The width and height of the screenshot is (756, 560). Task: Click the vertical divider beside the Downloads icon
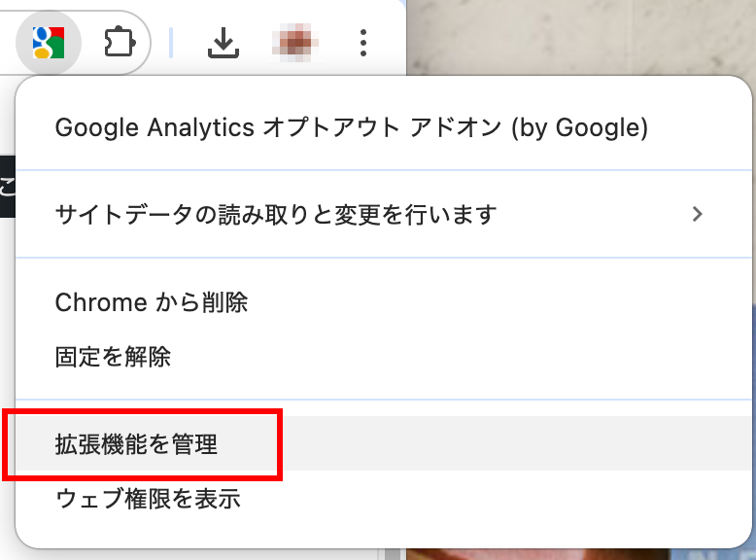point(171,42)
